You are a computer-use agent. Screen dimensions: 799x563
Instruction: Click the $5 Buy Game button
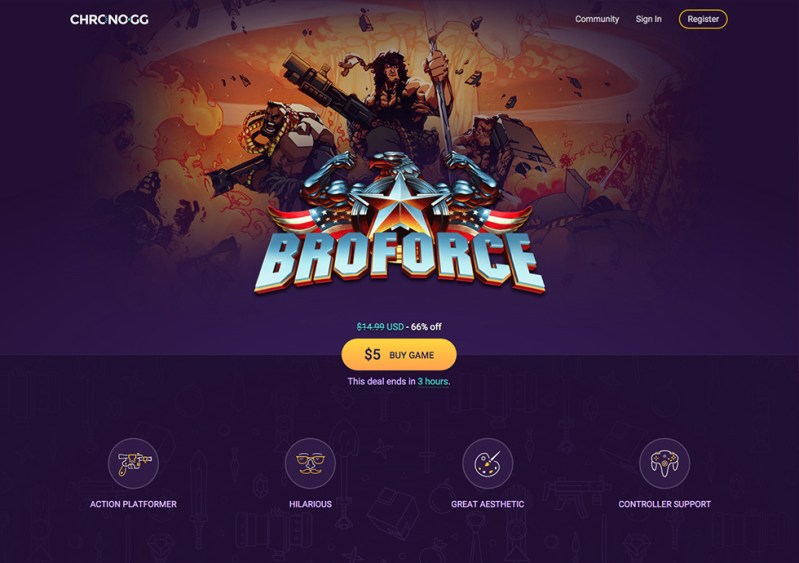[398, 355]
